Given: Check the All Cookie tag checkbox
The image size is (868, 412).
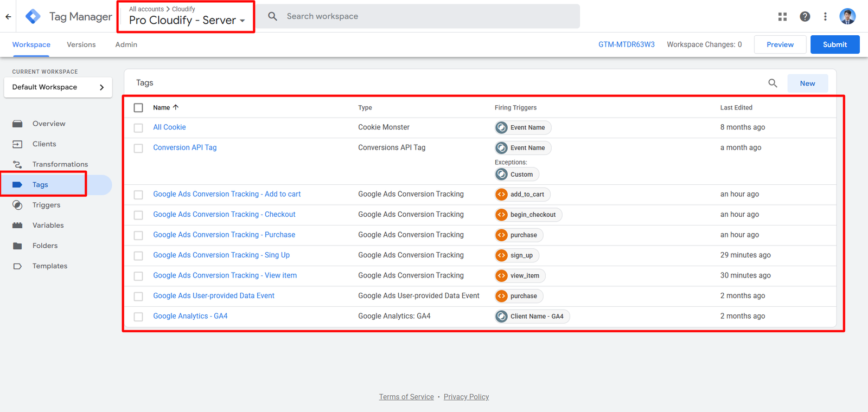Looking at the screenshot, I should point(138,128).
